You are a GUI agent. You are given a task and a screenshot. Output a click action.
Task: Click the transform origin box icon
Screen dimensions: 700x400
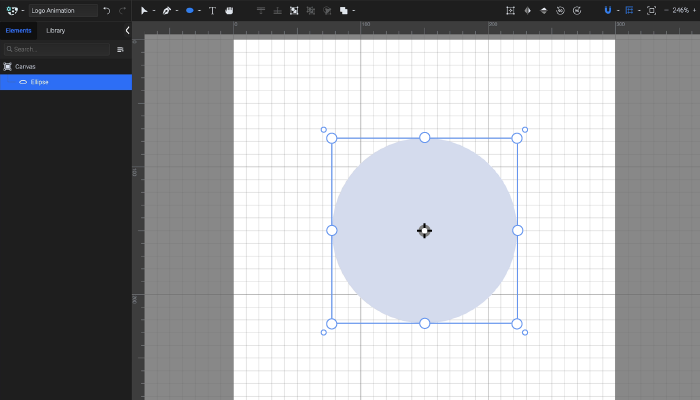click(x=510, y=10)
